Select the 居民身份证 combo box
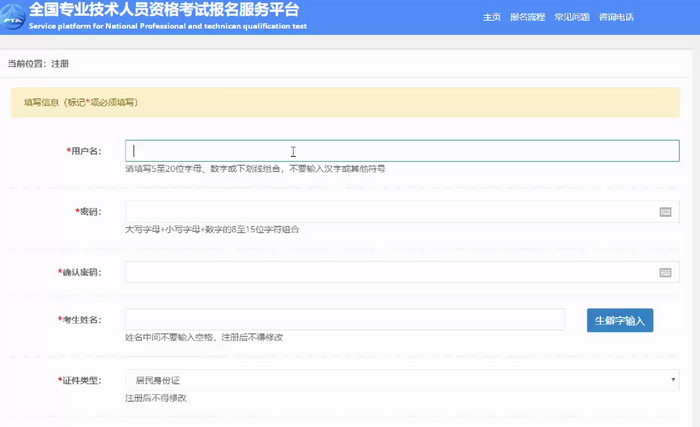 (400, 380)
